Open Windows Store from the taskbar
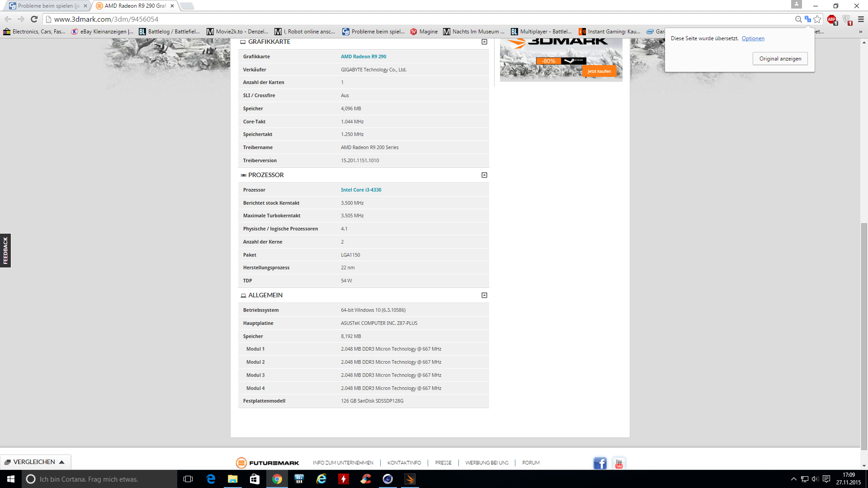Viewport: 868px width, 488px height. (255, 479)
